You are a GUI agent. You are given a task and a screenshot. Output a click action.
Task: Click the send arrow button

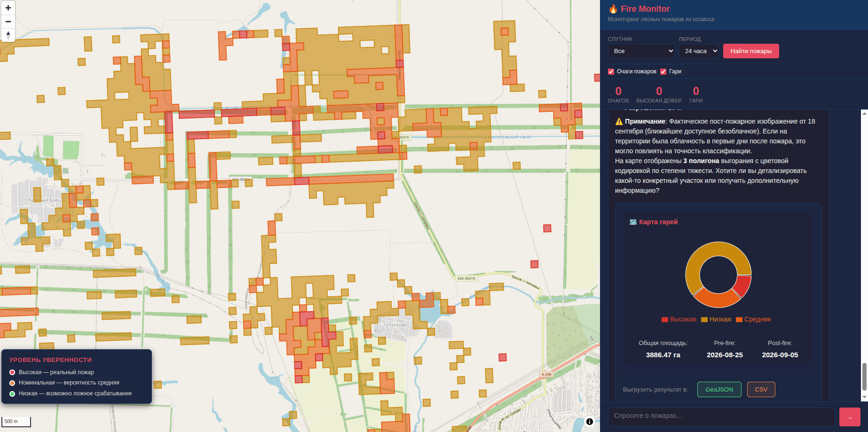pyautogui.click(x=850, y=417)
